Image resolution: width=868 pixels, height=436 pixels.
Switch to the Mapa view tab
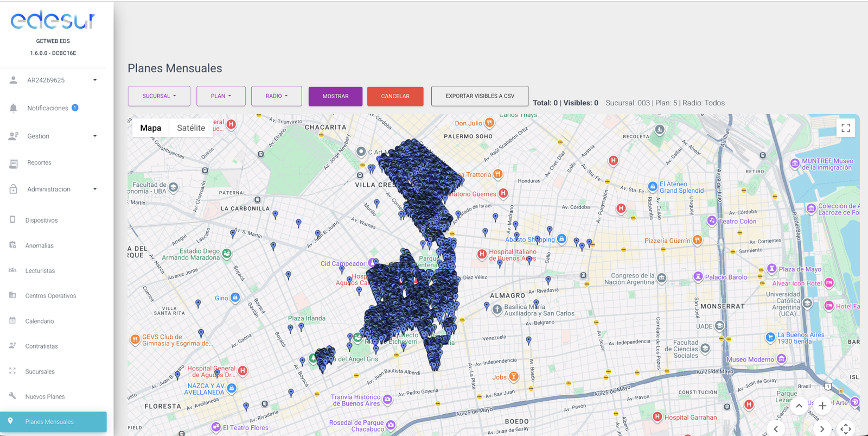click(150, 128)
